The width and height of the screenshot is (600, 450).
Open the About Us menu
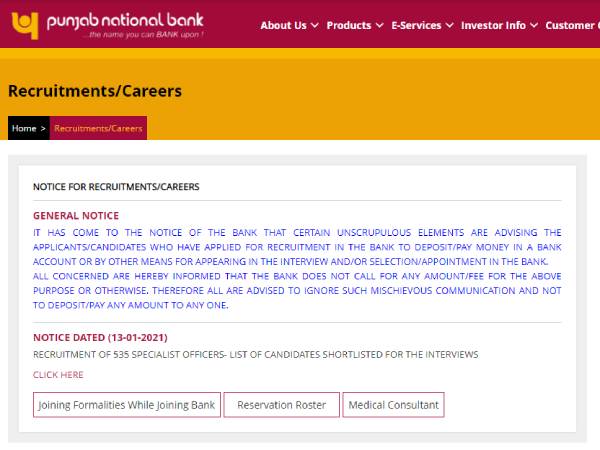click(283, 25)
